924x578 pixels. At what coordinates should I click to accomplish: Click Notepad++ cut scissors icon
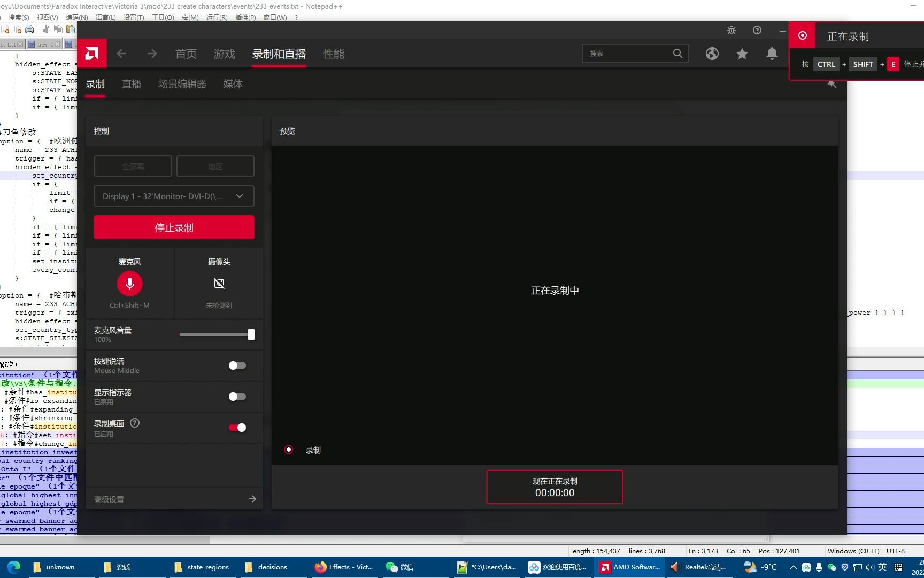click(46, 29)
